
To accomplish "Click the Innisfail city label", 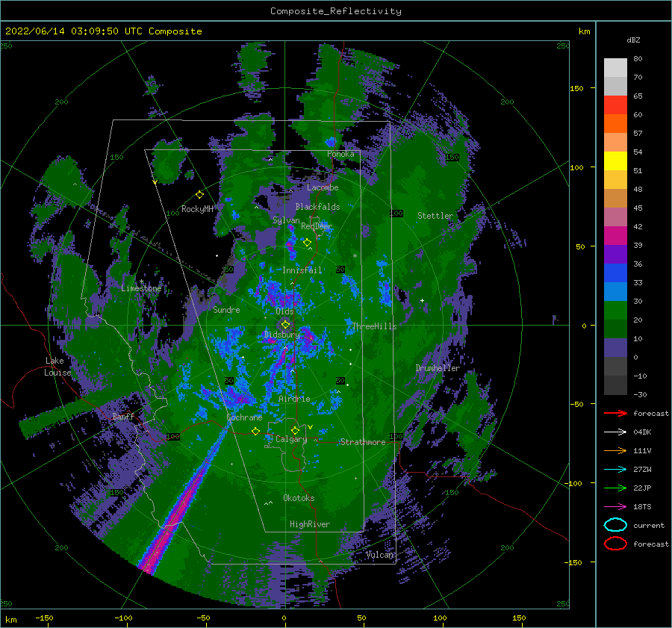I will click(x=302, y=270).
